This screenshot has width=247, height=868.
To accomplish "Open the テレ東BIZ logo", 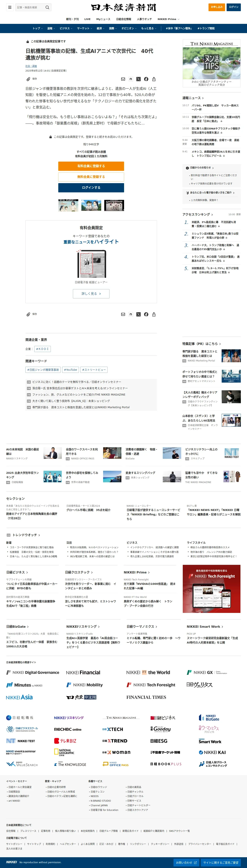I will coord(65,741).
